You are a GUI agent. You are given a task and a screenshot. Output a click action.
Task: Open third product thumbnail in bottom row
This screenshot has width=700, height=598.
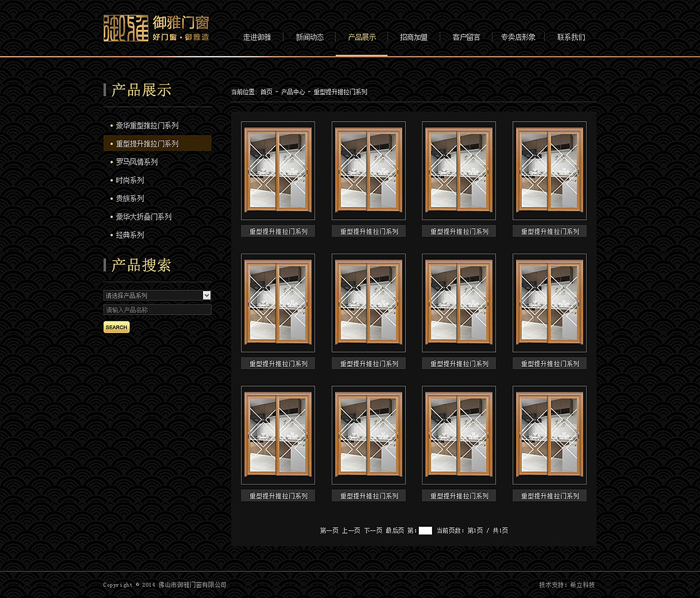pyautogui.click(x=459, y=435)
